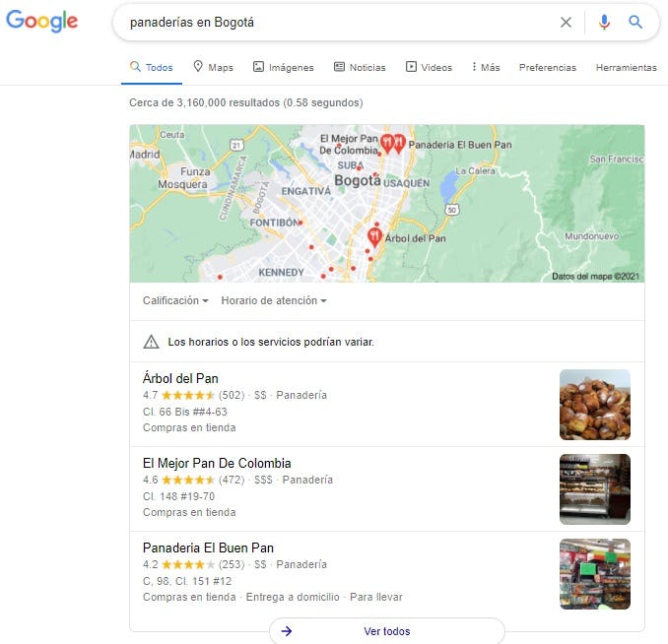Image resolution: width=668 pixels, height=644 pixels.
Task: Open the Calificación filter dropdown
Action: point(175,300)
